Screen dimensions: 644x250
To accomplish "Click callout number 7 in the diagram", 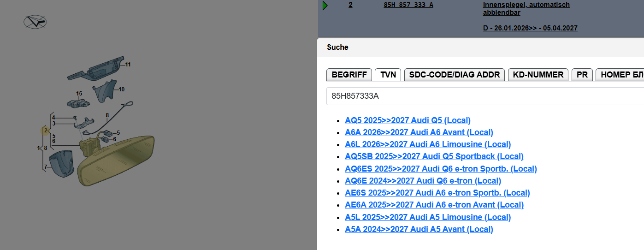I will point(45,167).
